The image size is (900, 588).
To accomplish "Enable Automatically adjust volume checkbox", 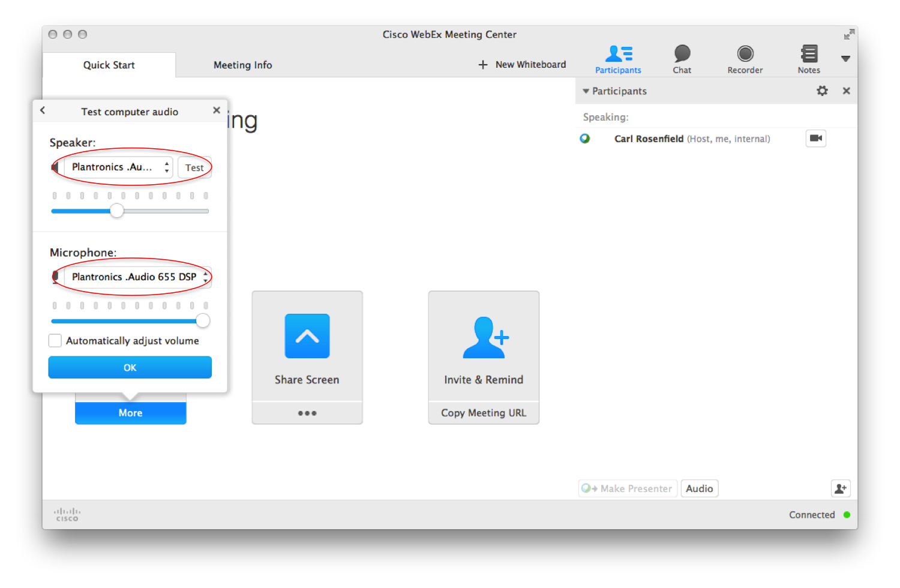I will pyautogui.click(x=55, y=341).
